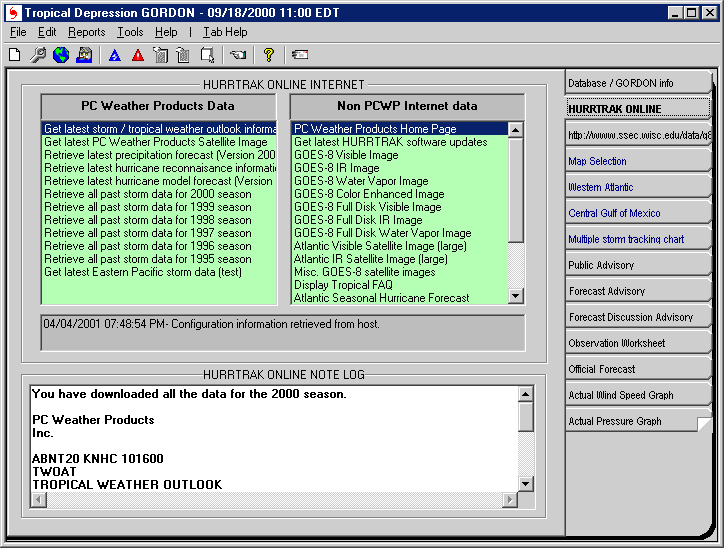The width and height of the screenshot is (724, 548).
Task: Open the File menu
Action: pyautogui.click(x=18, y=32)
